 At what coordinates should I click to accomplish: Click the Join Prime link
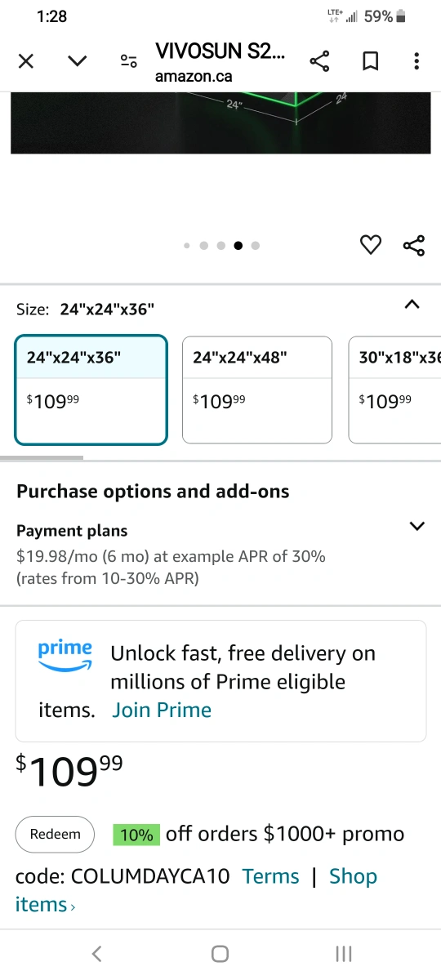pos(162,710)
